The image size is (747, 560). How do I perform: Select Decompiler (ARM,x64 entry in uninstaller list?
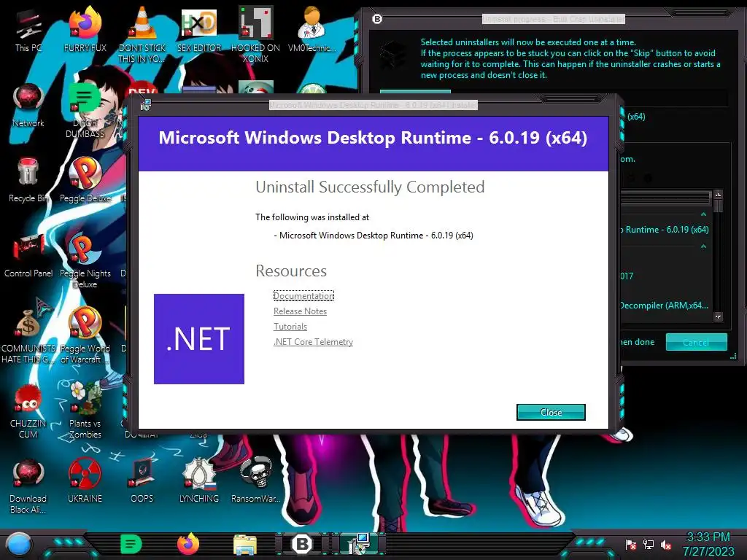tap(664, 306)
